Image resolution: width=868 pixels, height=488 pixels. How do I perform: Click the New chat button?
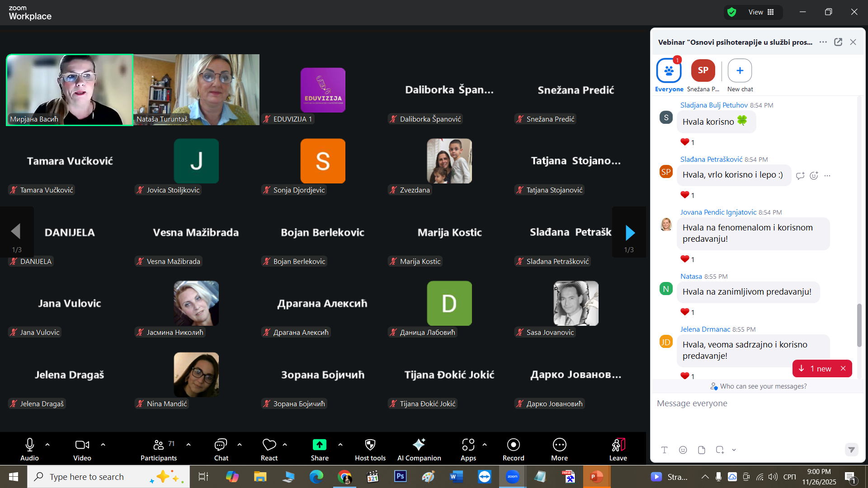pyautogui.click(x=740, y=71)
